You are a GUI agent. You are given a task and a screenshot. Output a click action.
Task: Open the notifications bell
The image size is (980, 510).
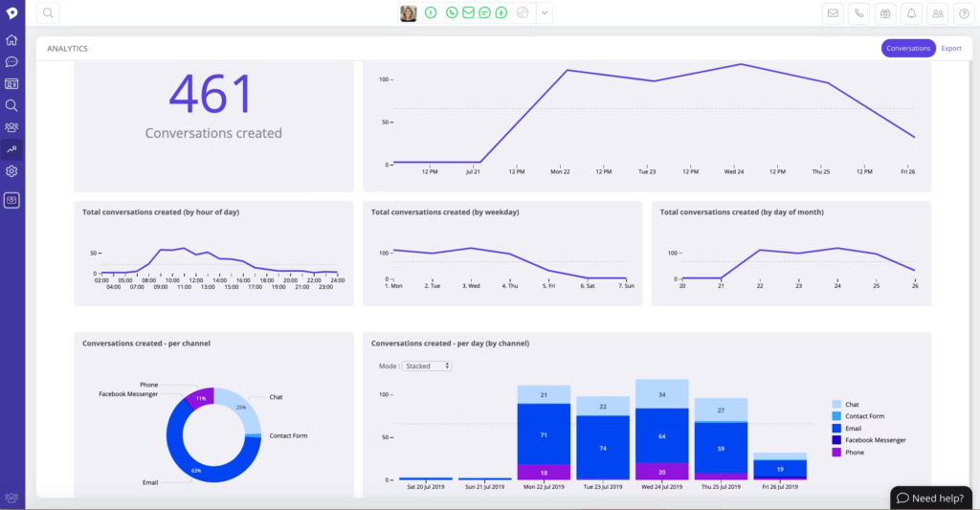pyautogui.click(x=911, y=13)
